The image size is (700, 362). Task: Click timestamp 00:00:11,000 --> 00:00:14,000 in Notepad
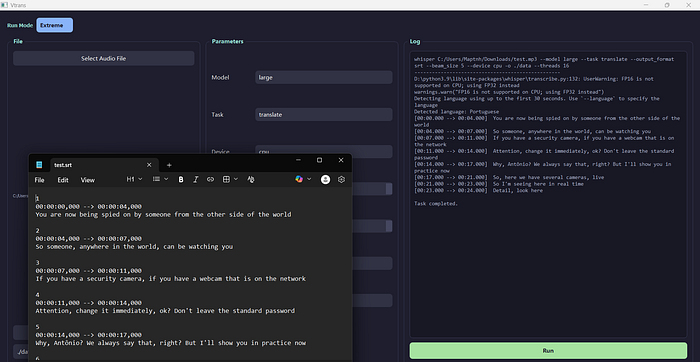click(x=89, y=303)
